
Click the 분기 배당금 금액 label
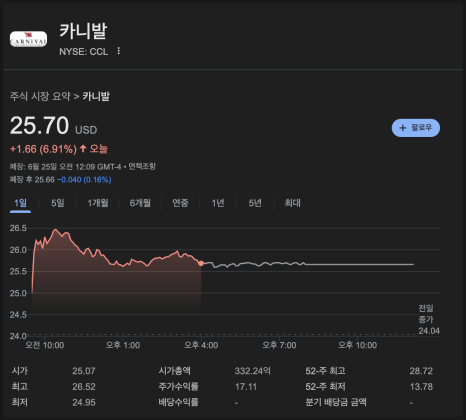(x=336, y=402)
